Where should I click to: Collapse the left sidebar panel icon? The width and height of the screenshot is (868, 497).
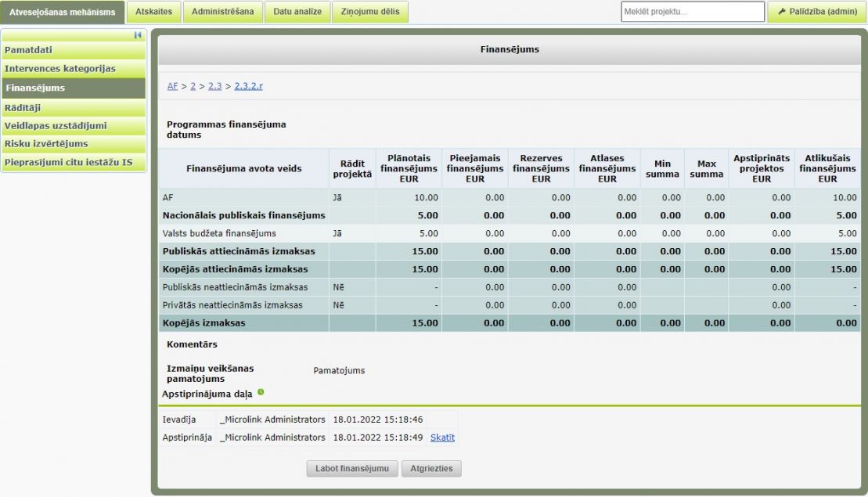point(139,35)
